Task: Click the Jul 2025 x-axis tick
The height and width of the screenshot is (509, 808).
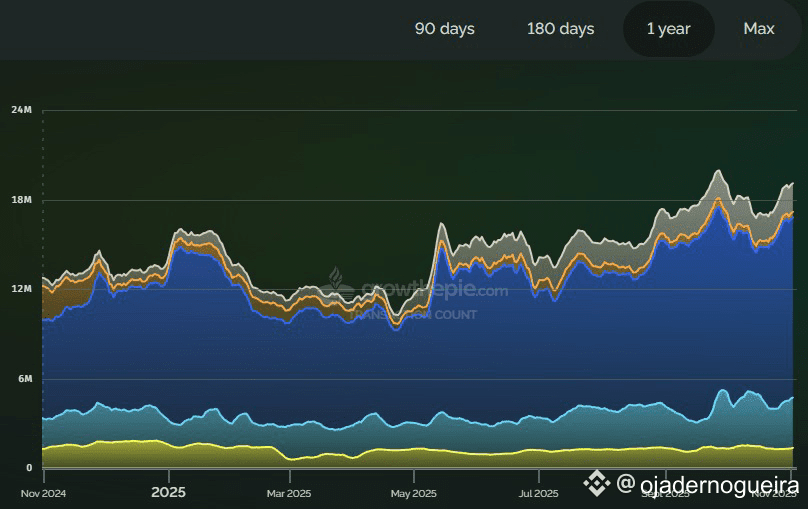Action: click(x=538, y=493)
